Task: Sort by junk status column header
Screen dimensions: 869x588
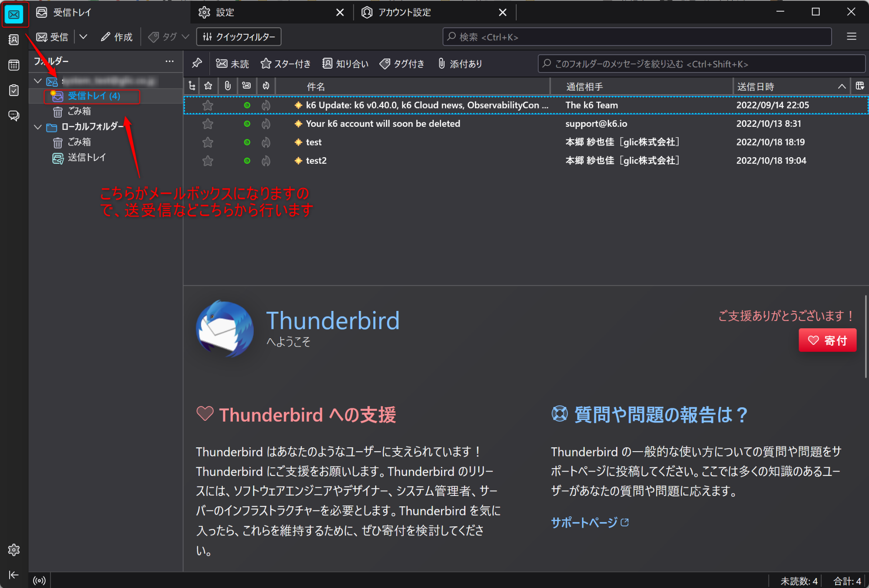Action: [x=266, y=86]
